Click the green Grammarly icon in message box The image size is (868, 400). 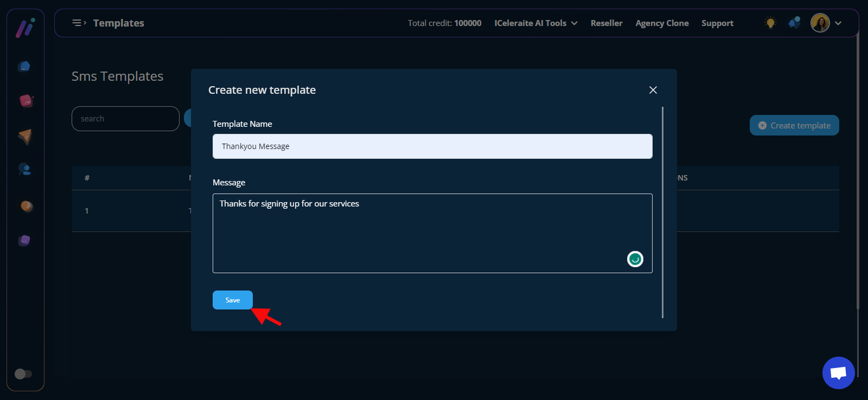tap(635, 259)
